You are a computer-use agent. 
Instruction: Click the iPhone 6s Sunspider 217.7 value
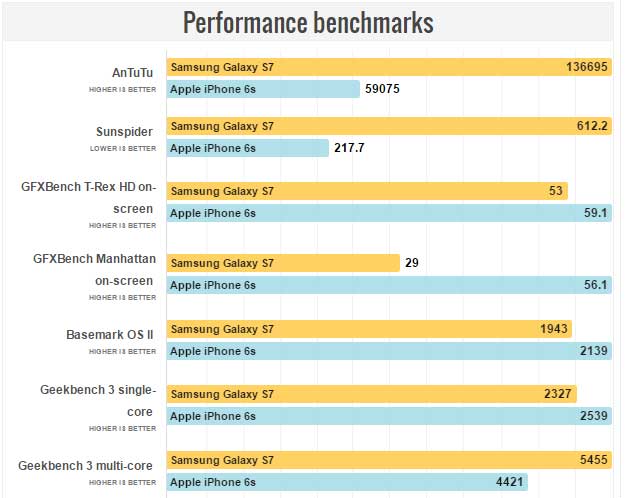pos(350,148)
